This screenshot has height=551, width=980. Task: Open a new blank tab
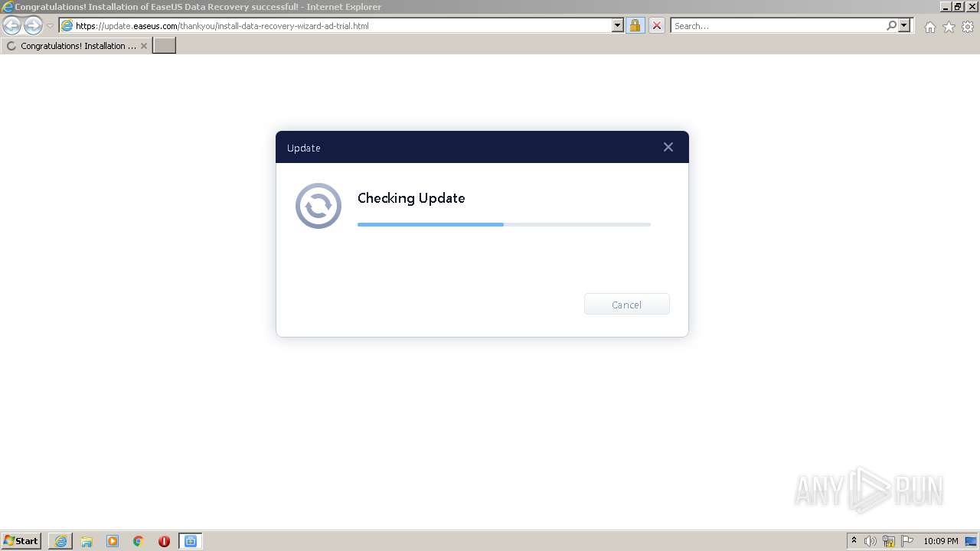[165, 46]
